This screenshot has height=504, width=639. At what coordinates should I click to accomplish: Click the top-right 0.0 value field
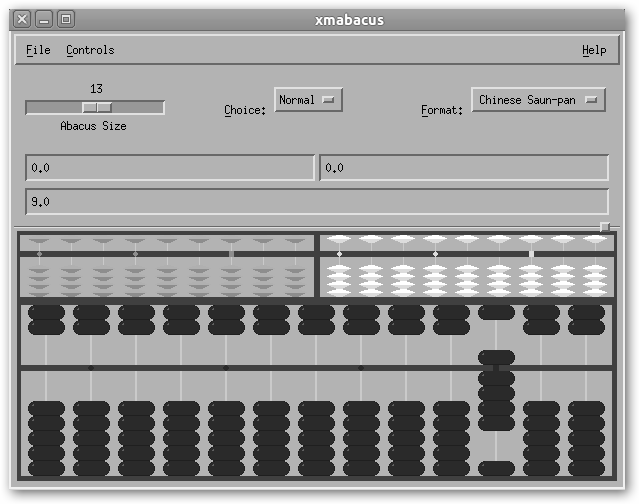coord(464,168)
